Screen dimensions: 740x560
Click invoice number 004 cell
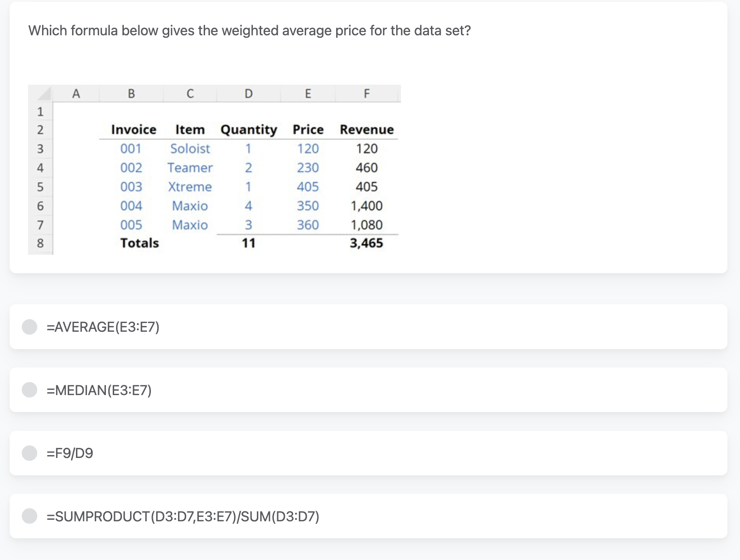click(131, 206)
